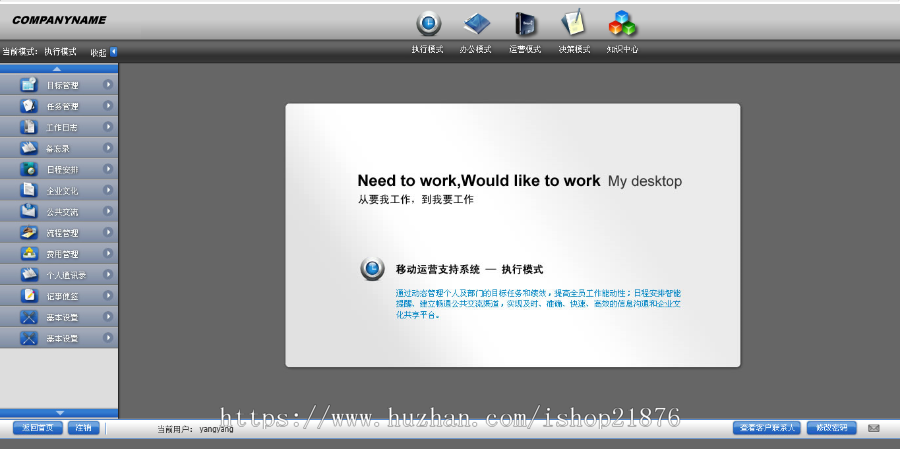The width and height of the screenshot is (900, 449).
Task: Switch to 决策模式 text tab
Action: 574,49
